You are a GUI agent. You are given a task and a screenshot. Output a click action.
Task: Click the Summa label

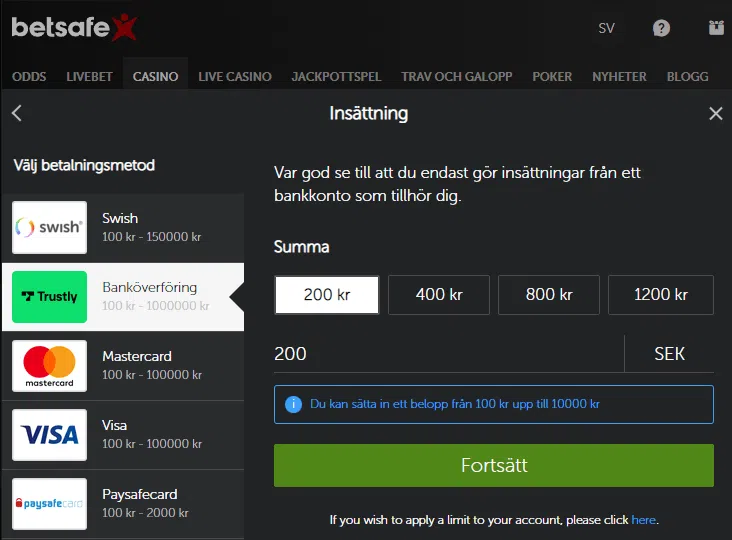pos(302,247)
